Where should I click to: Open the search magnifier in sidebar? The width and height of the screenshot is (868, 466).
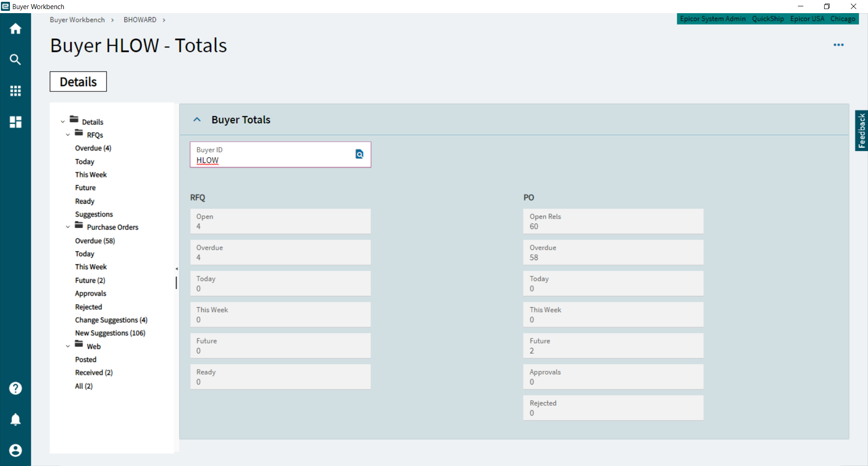point(15,60)
